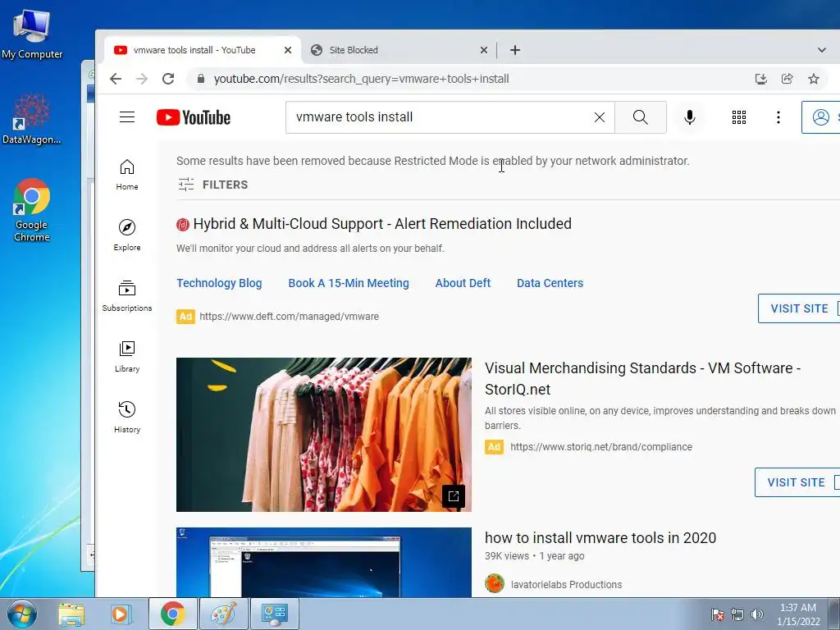Open the YouTube hamburger guide menu

[x=127, y=117]
